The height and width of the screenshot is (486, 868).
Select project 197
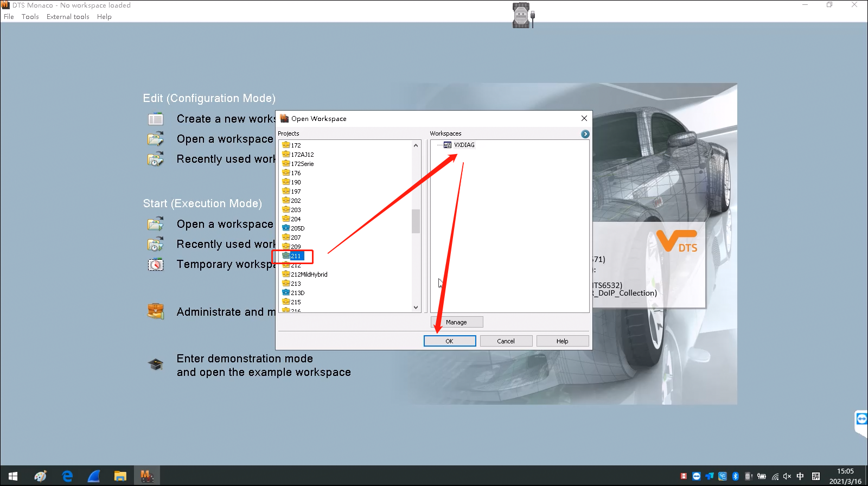click(x=291, y=191)
